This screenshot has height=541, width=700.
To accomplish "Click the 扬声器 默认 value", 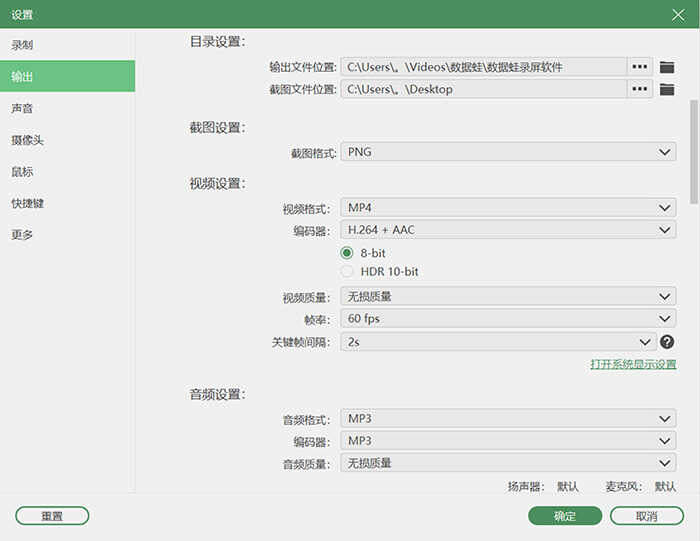I will pyautogui.click(x=567, y=487).
